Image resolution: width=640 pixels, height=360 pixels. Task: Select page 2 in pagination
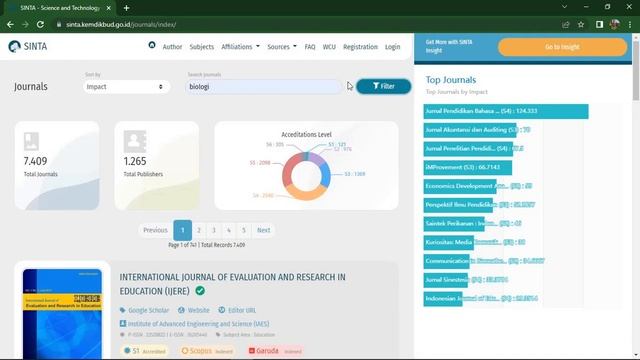[x=199, y=230]
